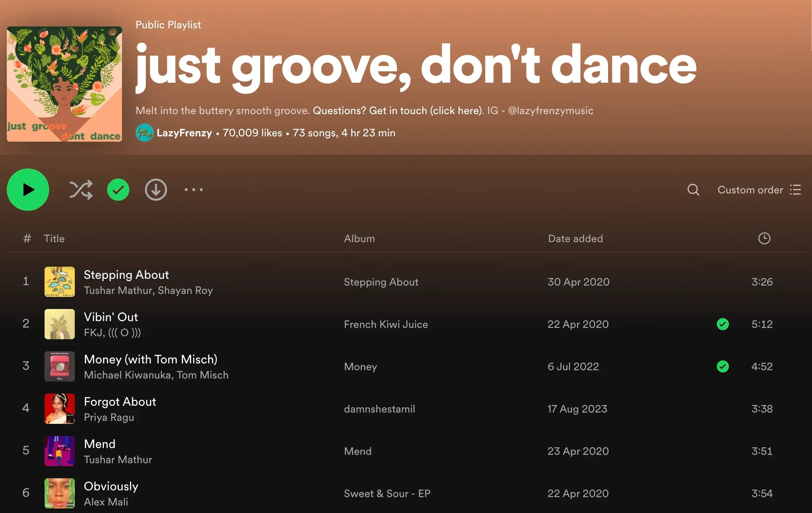Screen dimensions: 812x513
Task: Click the # track number column header
Action: tap(27, 238)
